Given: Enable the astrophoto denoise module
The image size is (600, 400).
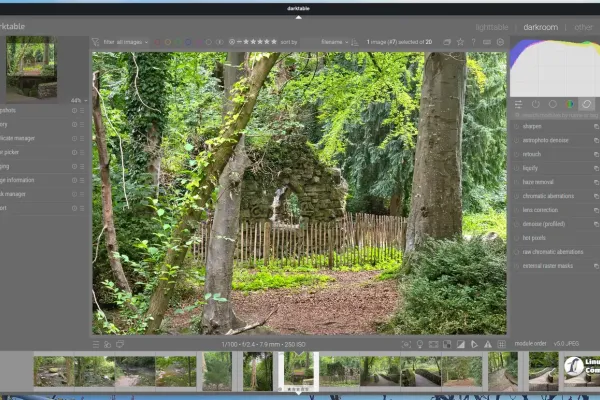Looking at the screenshot, I should point(516,140).
